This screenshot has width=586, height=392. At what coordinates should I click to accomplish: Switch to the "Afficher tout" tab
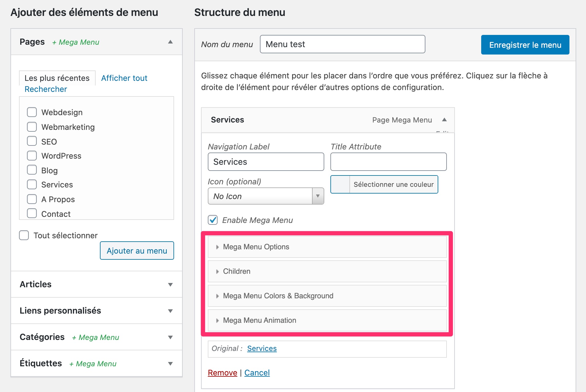click(x=124, y=78)
